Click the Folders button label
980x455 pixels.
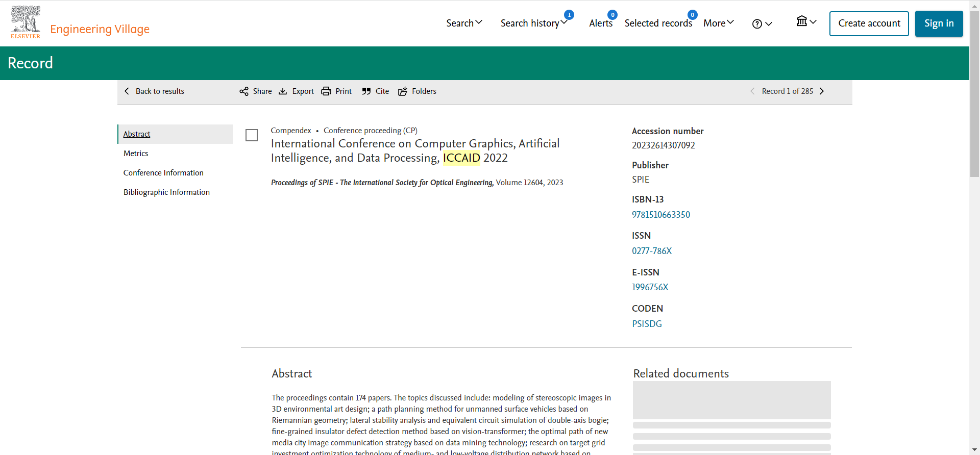point(424,91)
